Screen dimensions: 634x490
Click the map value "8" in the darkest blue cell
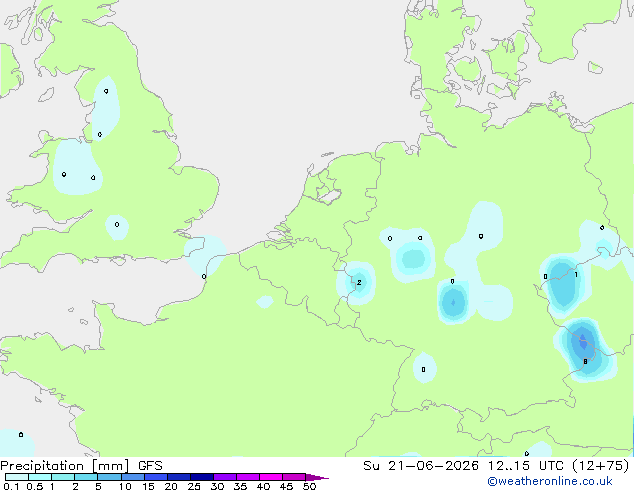[x=585, y=361]
